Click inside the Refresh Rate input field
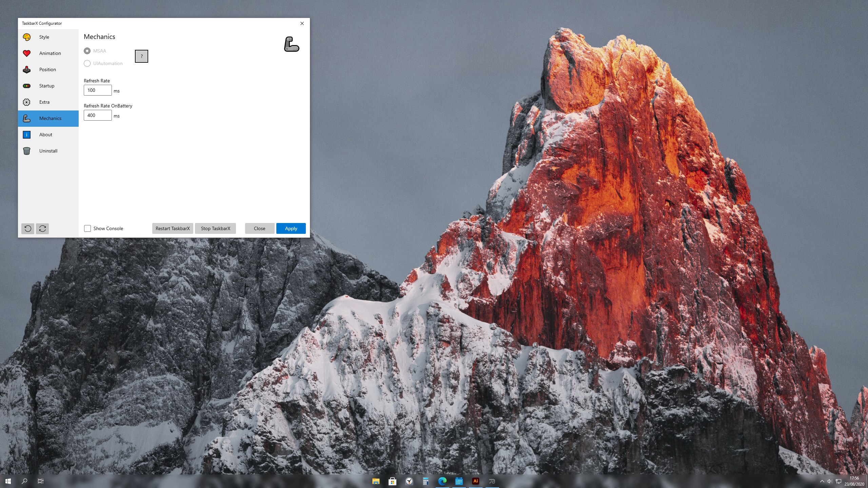 98,90
